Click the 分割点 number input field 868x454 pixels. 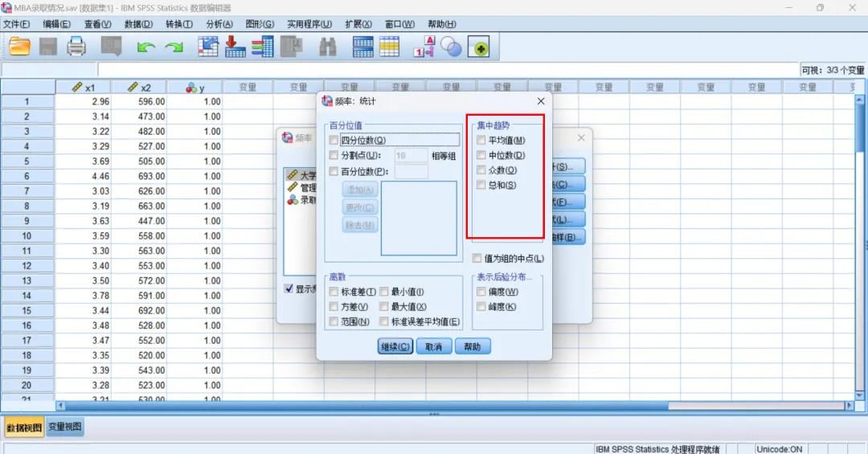tap(411, 156)
